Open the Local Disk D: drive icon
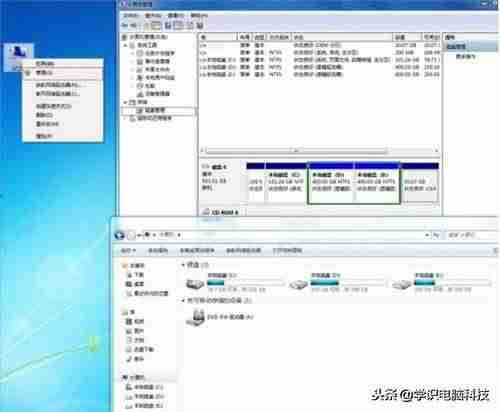500x412 pixels. click(x=298, y=284)
